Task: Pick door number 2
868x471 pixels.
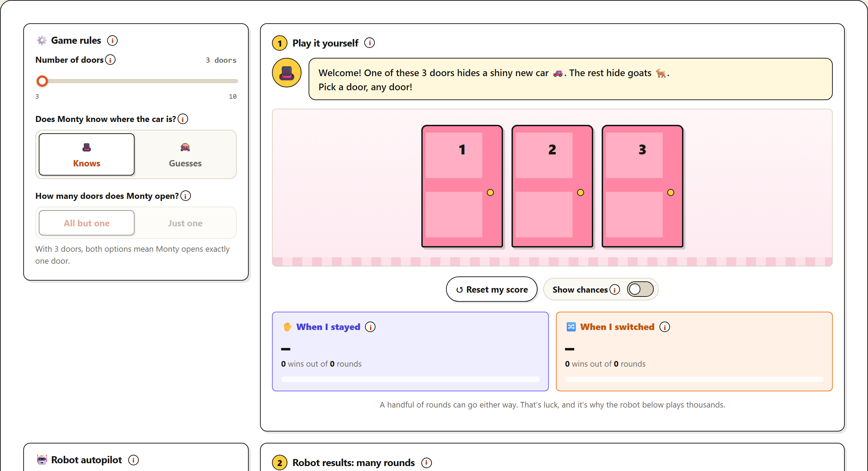Action: click(552, 186)
